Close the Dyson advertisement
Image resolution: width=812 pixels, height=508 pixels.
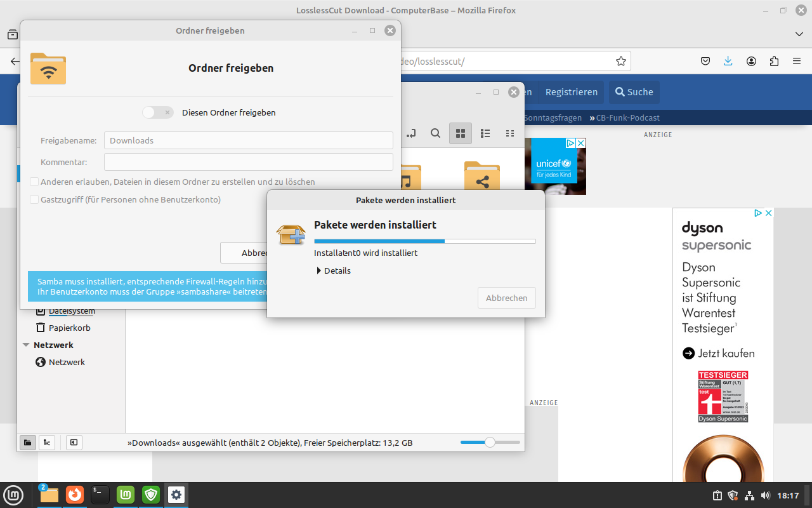click(768, 213)
